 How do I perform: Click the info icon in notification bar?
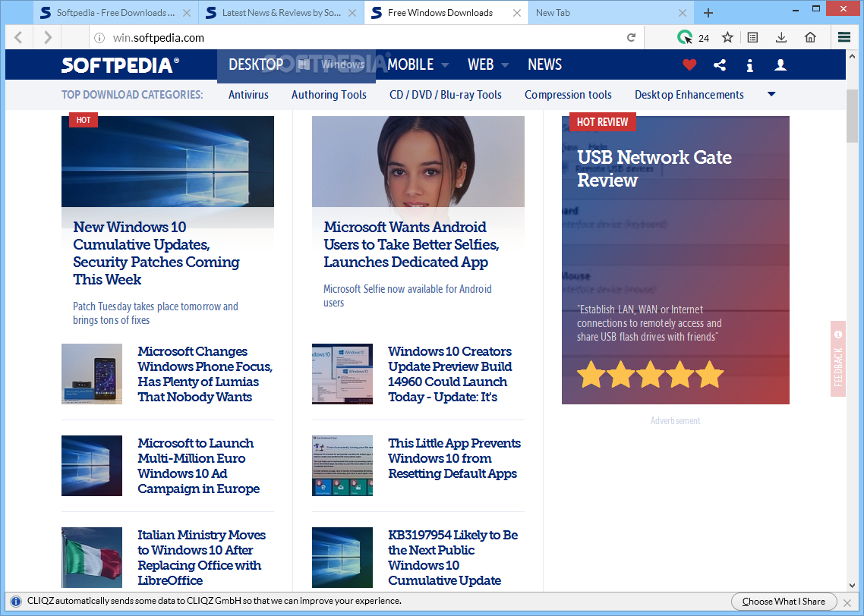pos(16,601)
